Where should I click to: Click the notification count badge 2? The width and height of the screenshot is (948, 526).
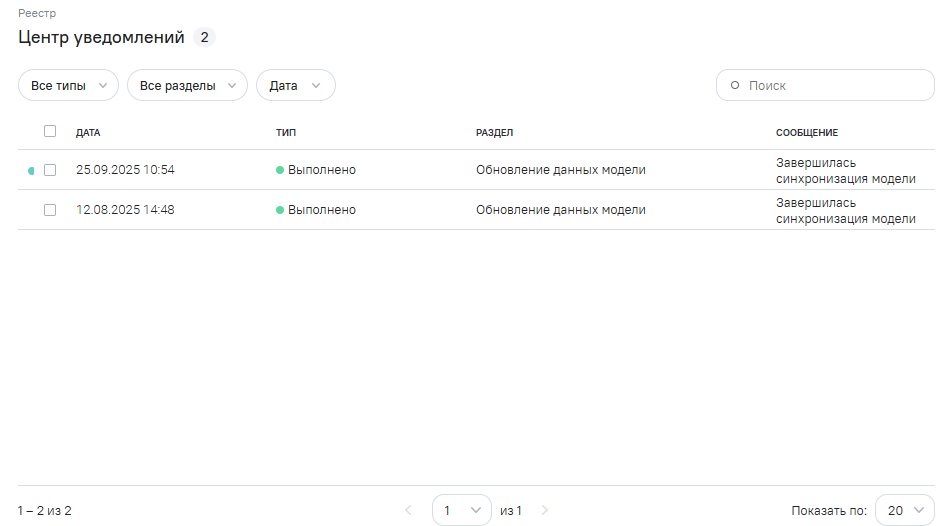pyautogui.click(x=204, y=38)
